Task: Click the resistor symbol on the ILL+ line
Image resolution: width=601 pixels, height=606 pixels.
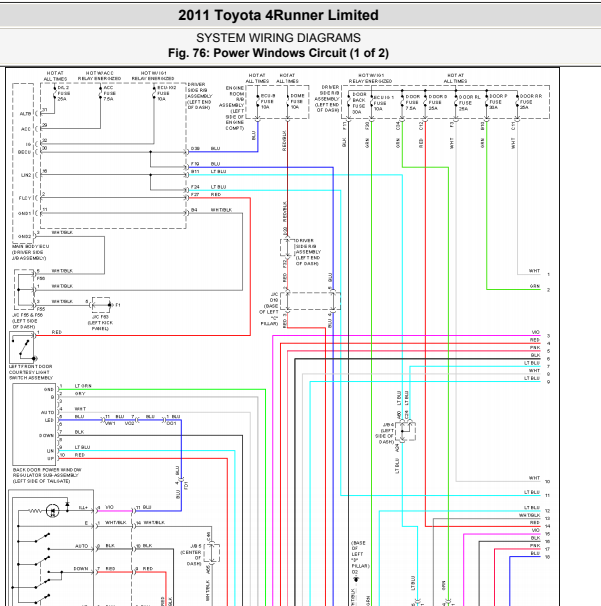Action: (x=36, y=511)
